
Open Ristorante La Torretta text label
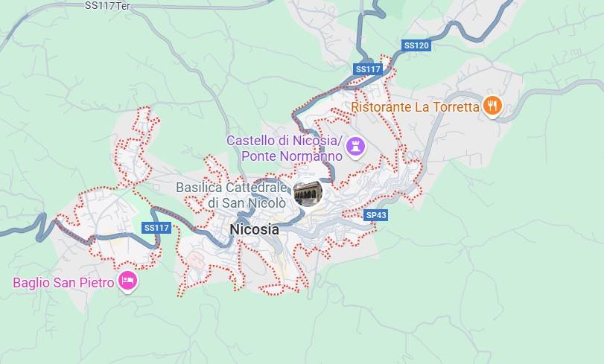416,106
